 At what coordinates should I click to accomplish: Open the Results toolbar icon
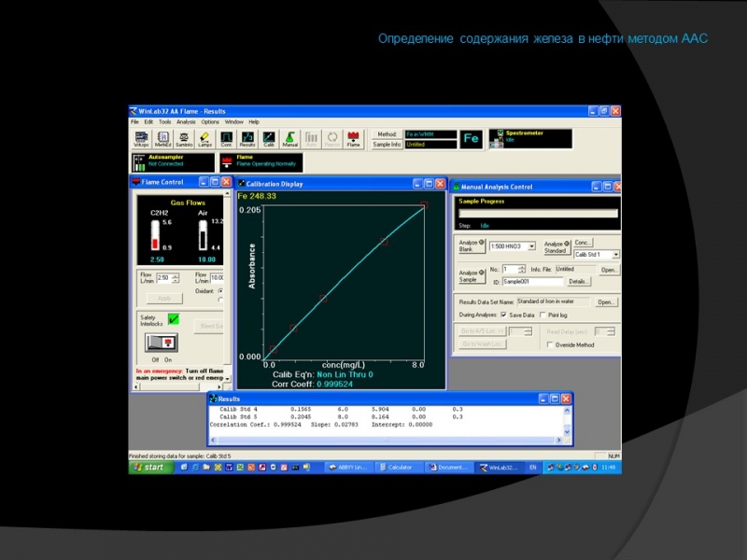pyautogui.click(x=247, y=139)
